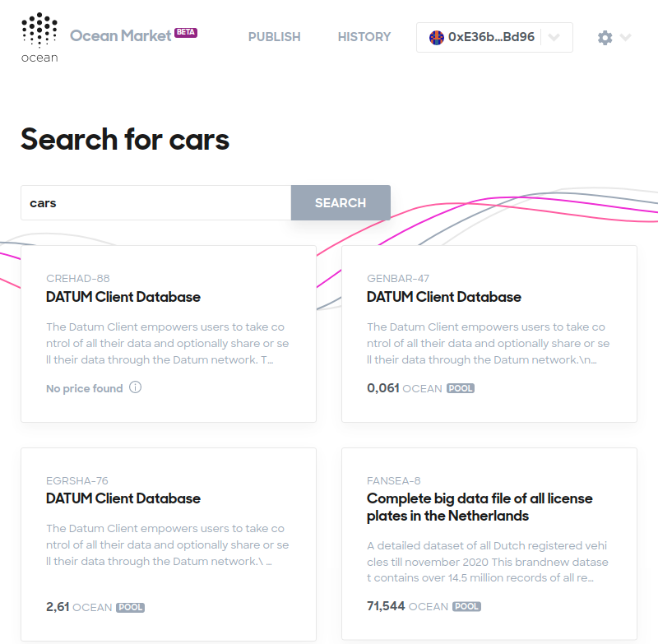Expand the settings dropdown chevron
The height and width of the screenshot is (644, 658).
[x=625, y=37]
